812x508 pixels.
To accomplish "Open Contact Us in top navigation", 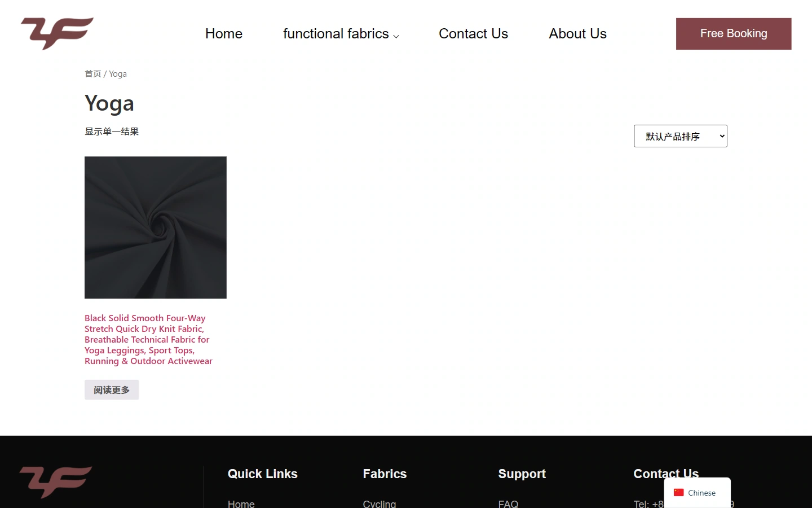I will pyautogui.click(x=474, y=34).
